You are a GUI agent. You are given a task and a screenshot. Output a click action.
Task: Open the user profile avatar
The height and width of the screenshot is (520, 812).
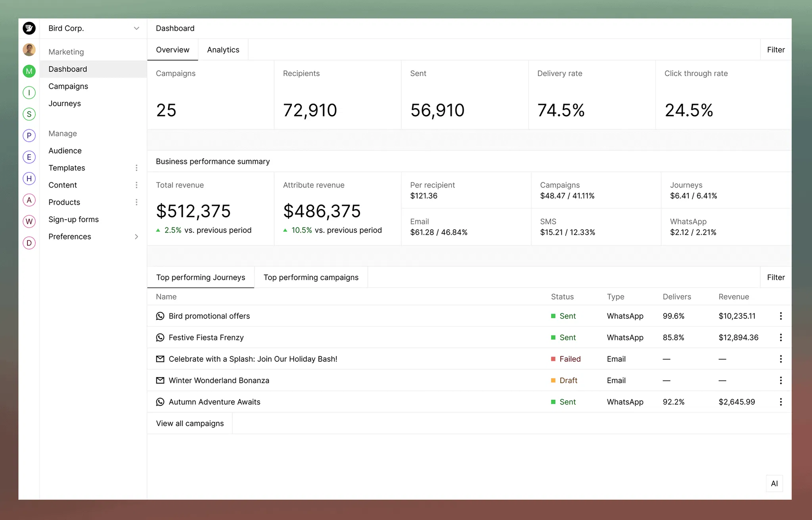(x=29, y=50)
